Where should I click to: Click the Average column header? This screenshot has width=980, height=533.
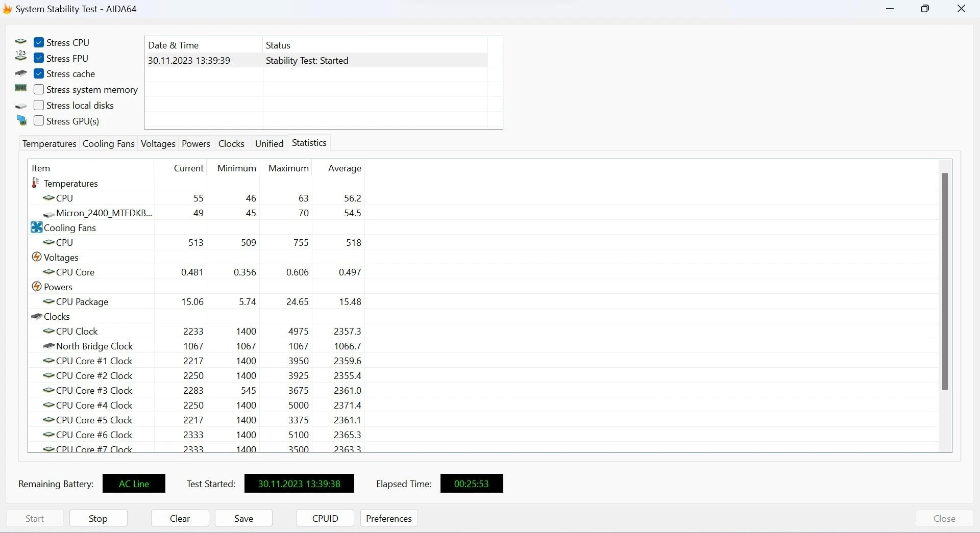point(338,168)
